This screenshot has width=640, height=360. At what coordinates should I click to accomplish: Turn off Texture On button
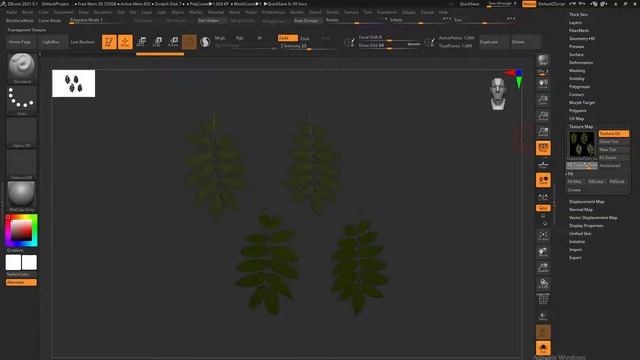coord(613,133)
